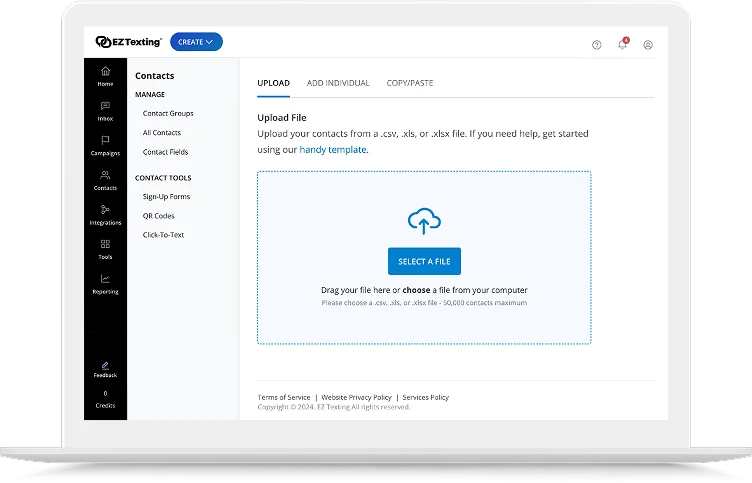Open the notifications bell icon
The height and width of the screenshot is (483, 752).
coord(623,44)
